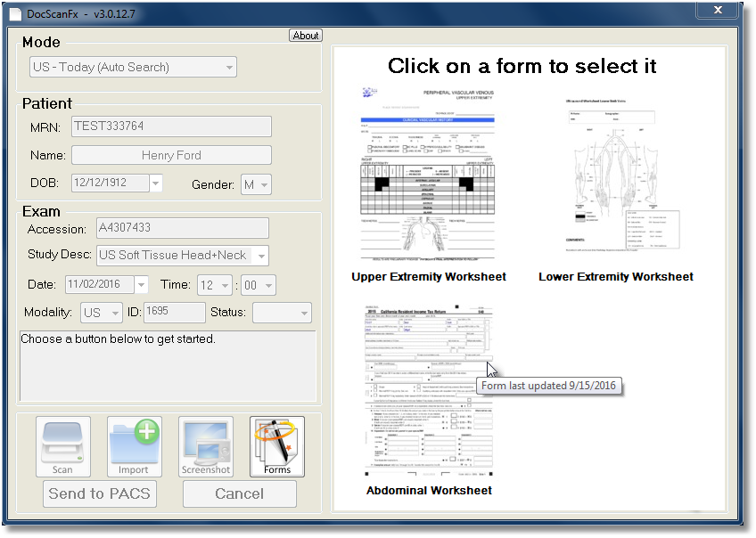This screenshot has height=538, width=756.
Task: Select the Abdominal Worksheet form thumbnail
Action: coord(428,391)
